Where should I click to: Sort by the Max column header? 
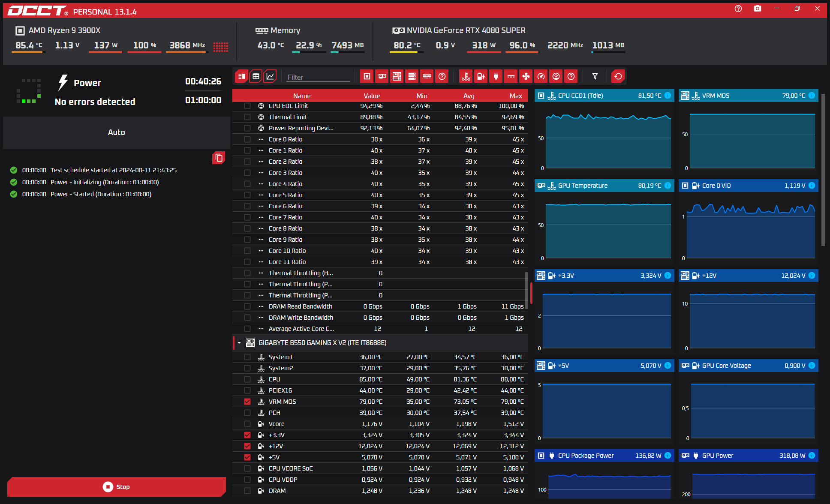[516, 96]
